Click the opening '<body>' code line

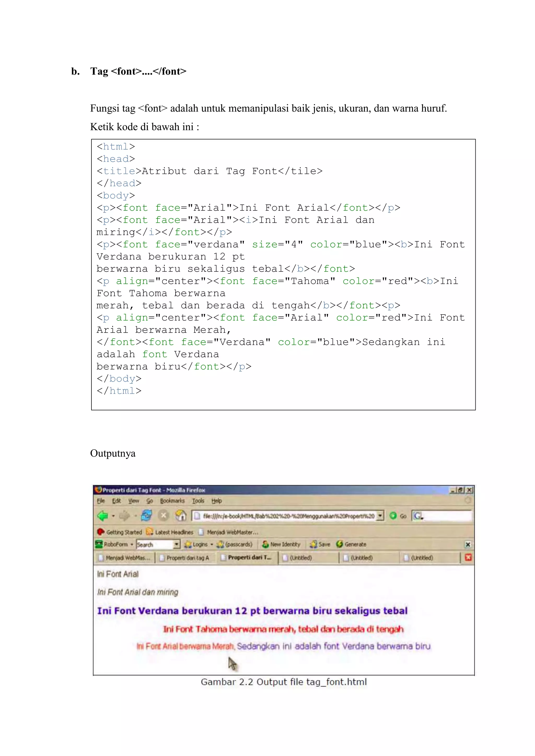tap(116, 196)
